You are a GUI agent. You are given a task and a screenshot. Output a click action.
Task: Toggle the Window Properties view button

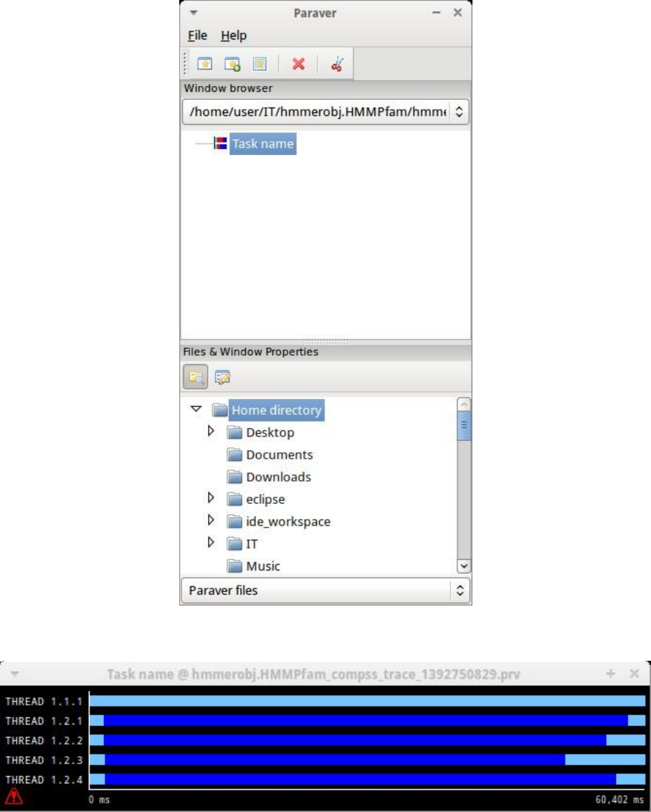(223, 377)
